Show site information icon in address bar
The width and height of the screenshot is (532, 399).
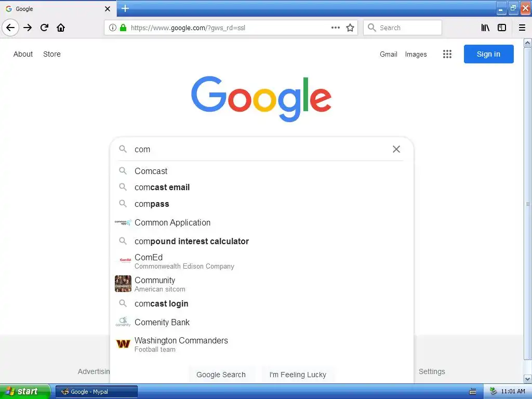[x=113, y=28]
